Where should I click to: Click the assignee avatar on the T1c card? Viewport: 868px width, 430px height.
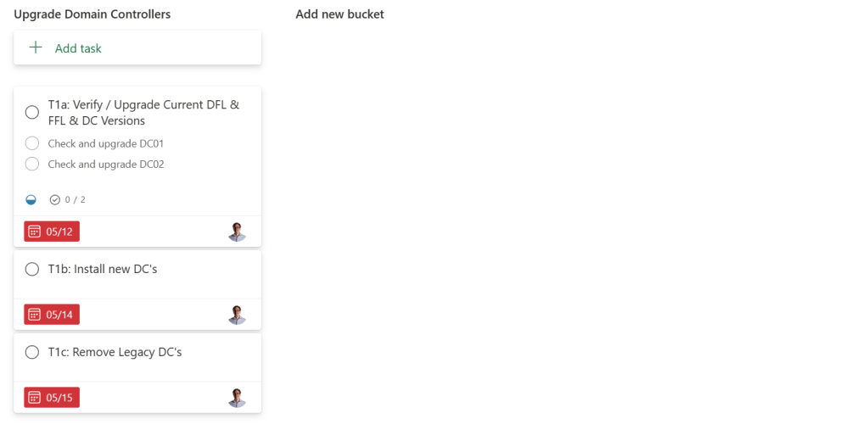(237, 398)
